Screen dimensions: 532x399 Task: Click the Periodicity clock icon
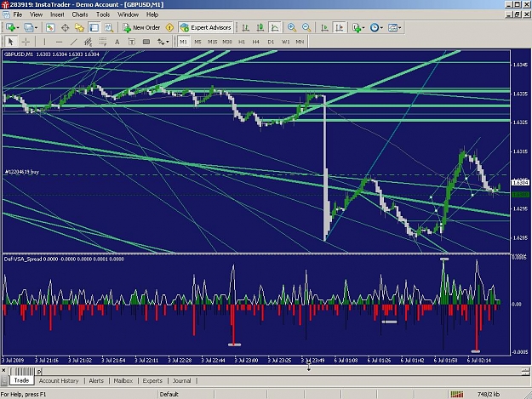(375, 28)
